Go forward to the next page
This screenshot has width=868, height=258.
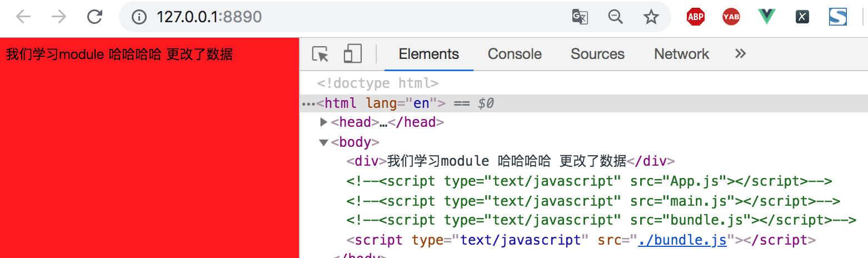(x=58, y=17)
